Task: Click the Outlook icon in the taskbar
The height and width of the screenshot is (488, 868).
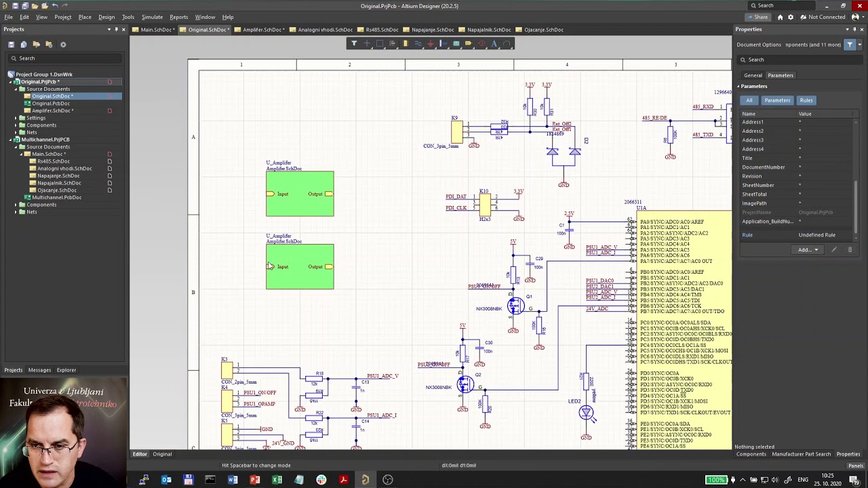Action: pyautogui.click(x=166, y=480)
